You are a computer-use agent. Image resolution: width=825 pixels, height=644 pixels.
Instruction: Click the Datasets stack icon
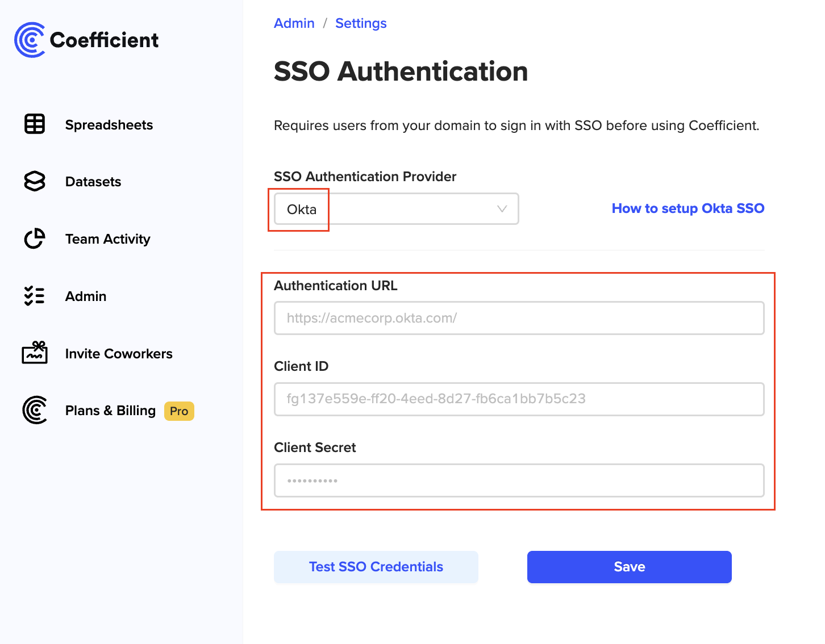click(x=35, y=181)
